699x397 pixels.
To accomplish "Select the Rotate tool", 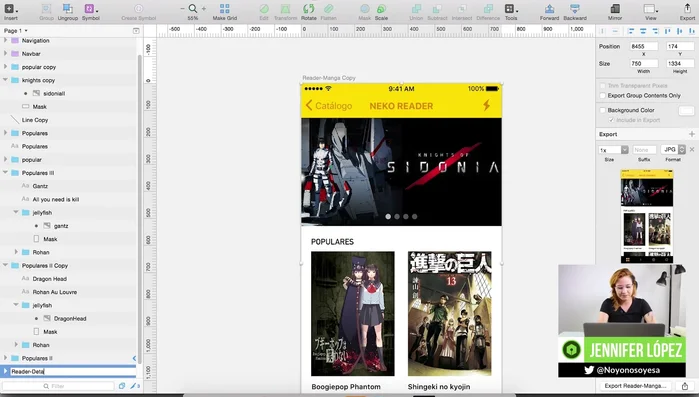I will (308, 9).
